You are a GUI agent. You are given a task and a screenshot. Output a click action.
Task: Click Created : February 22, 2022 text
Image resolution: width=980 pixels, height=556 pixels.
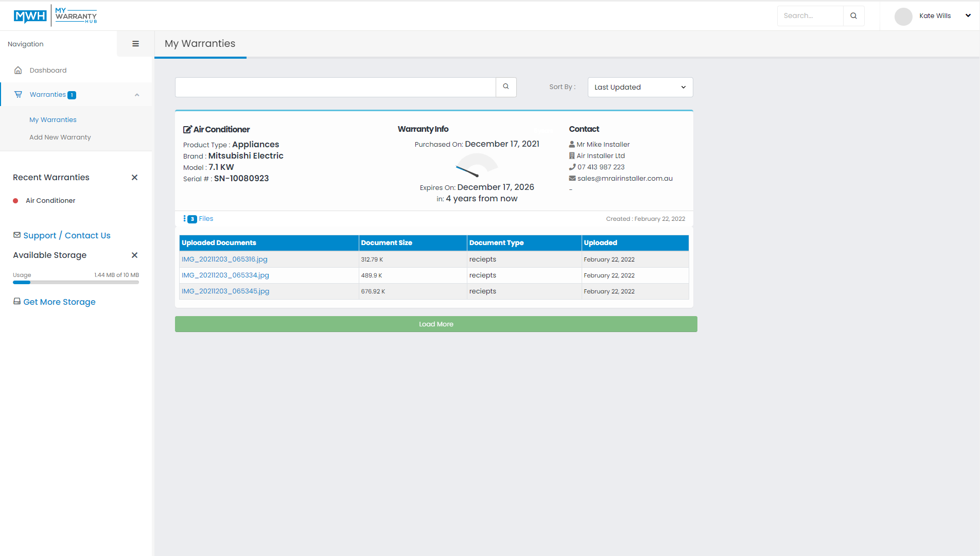pos(645,219)
